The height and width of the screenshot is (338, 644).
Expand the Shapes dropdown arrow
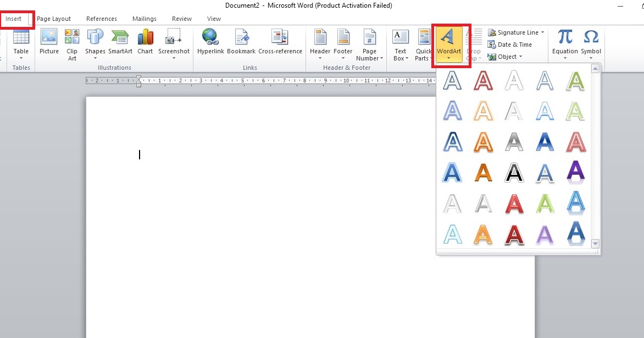pyautogui.click(x=95, y=58)
